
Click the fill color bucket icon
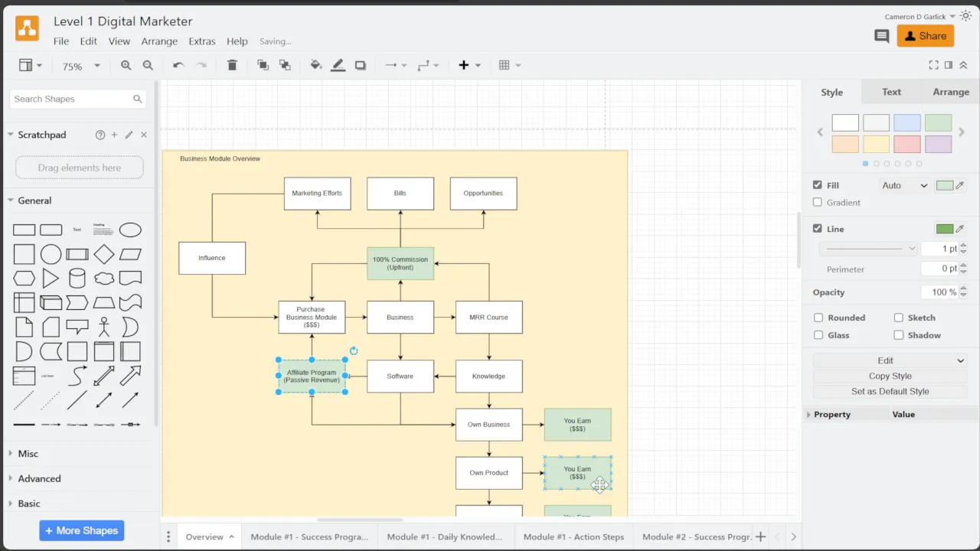(315, 66)
